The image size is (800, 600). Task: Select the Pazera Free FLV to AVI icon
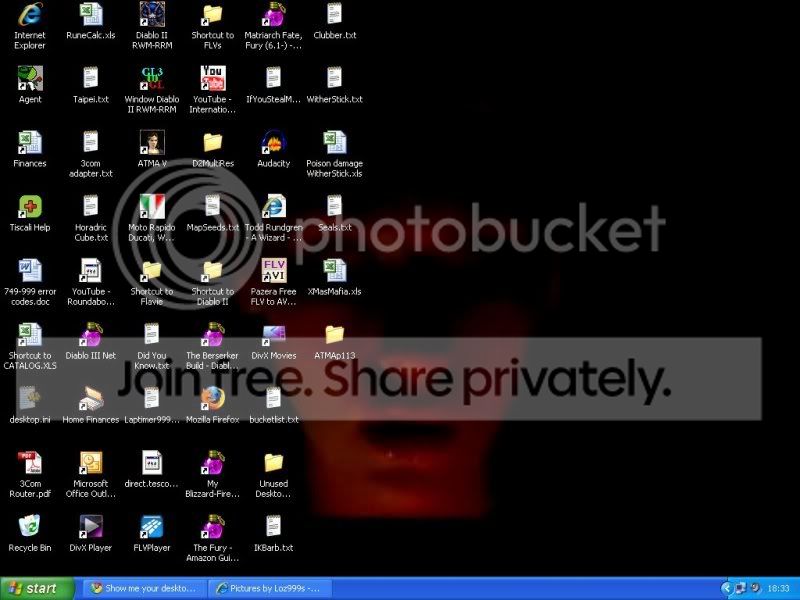click(x=273, y=271)
